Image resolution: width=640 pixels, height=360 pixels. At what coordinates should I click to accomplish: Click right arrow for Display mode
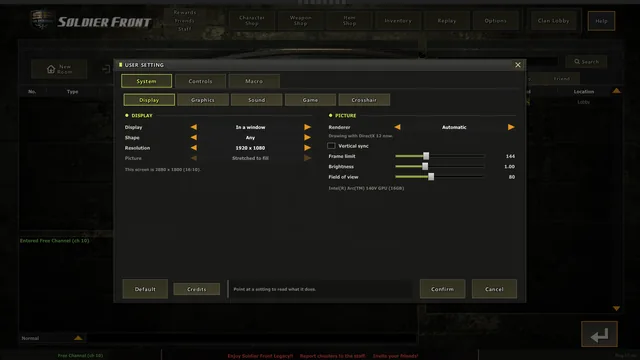pyautogui.click(x=307, y=127)
